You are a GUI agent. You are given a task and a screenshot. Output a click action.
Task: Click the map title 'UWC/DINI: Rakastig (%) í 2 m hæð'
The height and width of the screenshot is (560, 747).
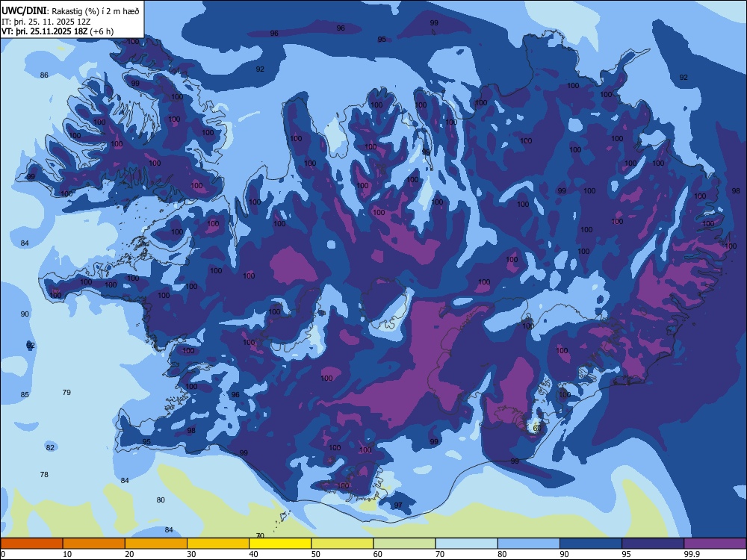tap(70, 11)
